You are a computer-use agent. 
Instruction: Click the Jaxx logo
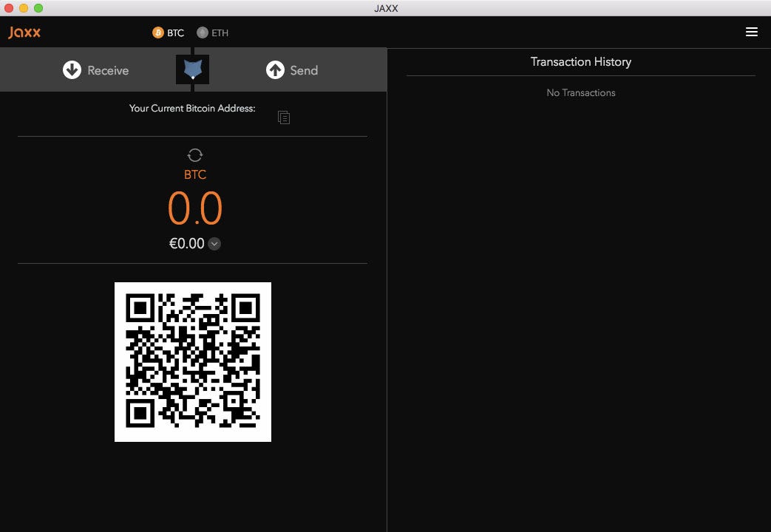(24, 33)
